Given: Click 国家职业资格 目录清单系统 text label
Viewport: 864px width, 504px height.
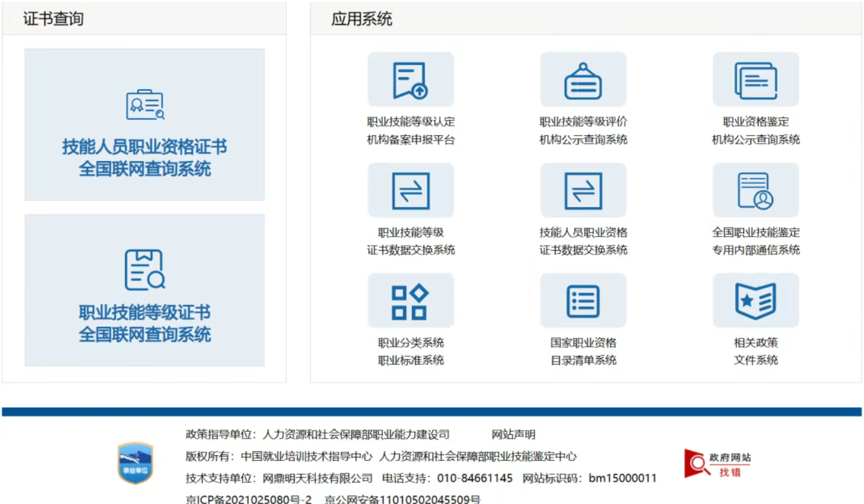Looking at the screenshot, I should pyautogui.click(x=584, y=351).
